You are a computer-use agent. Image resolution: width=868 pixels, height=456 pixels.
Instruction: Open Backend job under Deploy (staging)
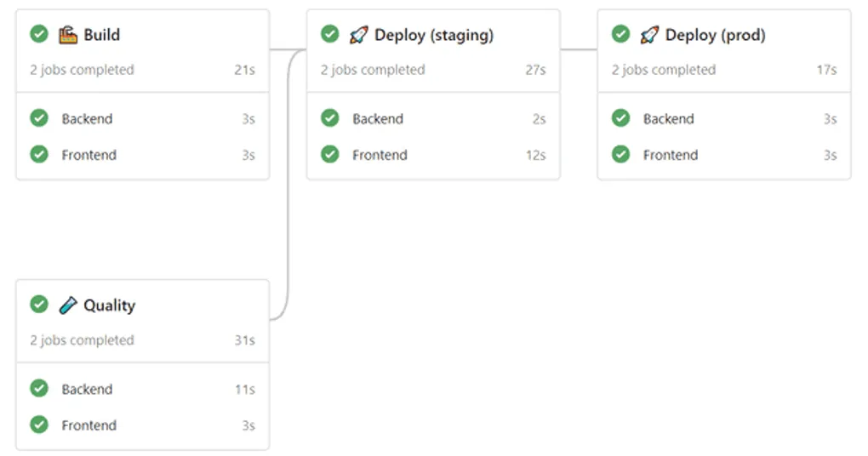pos(433,118)
